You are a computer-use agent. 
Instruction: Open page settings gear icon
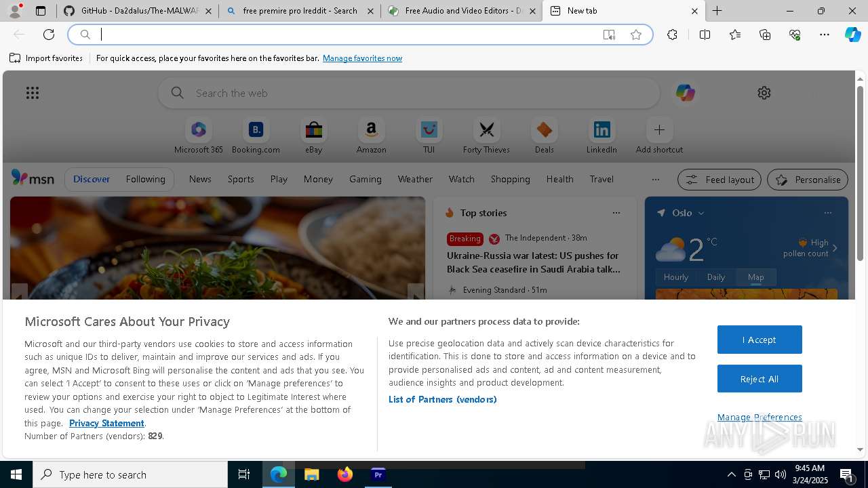coord(764,93)
